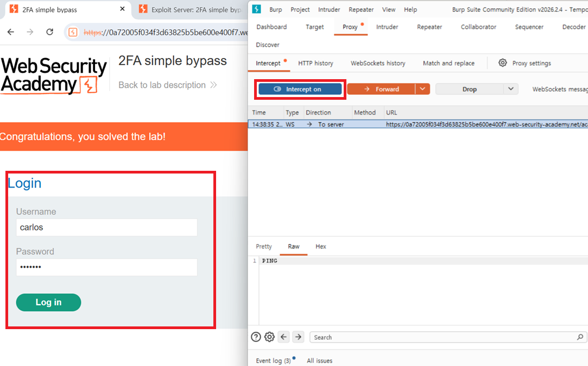Toggle the Intercept on button
The image size is (588, 366).
(300, 89)
